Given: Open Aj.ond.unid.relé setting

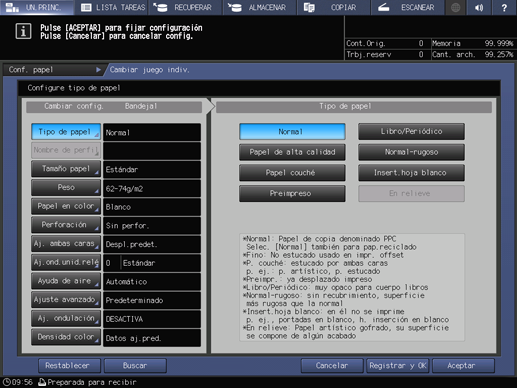Looking at the screenshot, I should (x=66, y=262).
